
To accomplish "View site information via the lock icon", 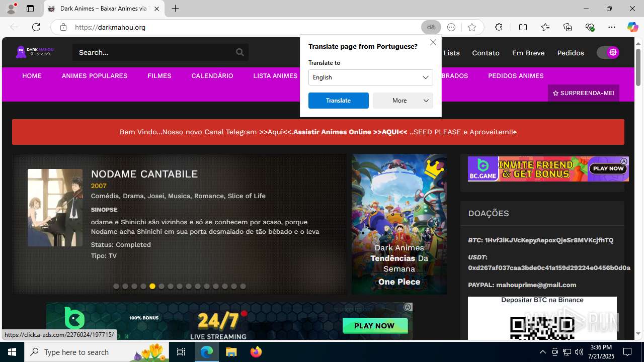I will pos(63,27).
